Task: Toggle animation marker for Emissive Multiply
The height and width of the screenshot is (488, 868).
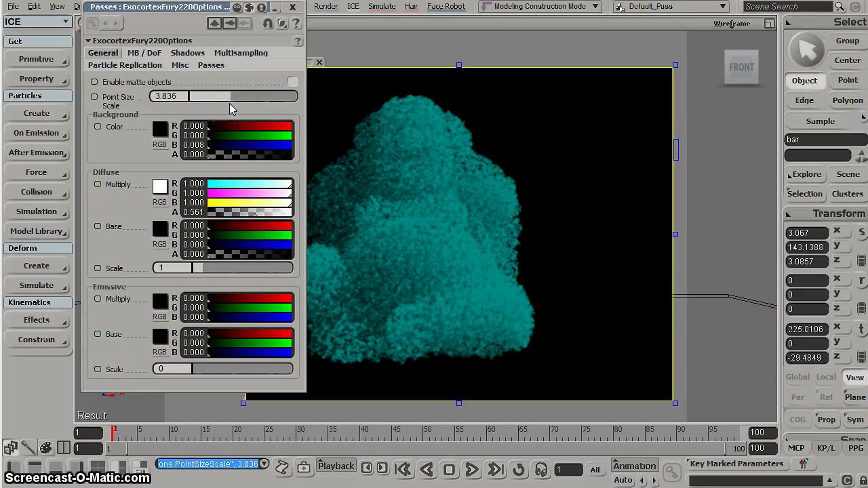Action: tap(98, 299)
